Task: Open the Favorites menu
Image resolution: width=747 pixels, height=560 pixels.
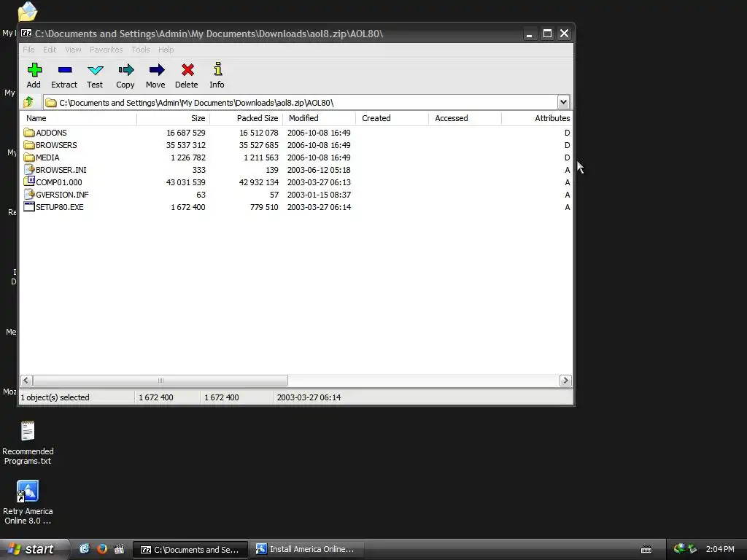Action: 107,50
